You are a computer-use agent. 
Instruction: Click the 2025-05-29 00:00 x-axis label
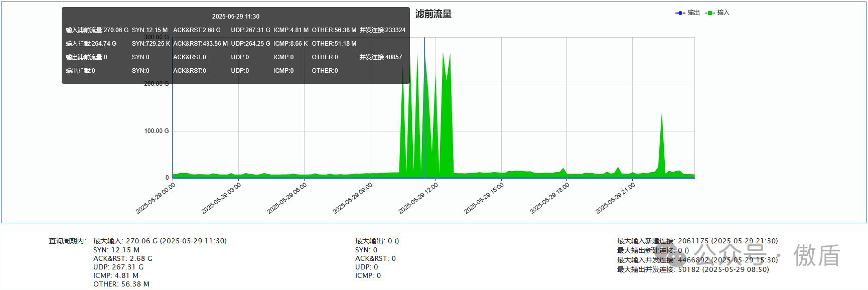point(156,198)
